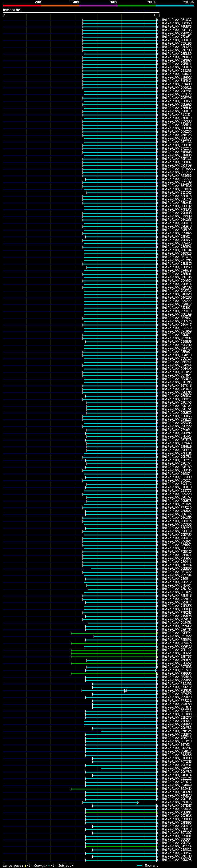The height and width of the screenshot is (868, 197).
Task: Click the short alignment bar for UniRef100_Q56WF6
Action: pos(110,802)
